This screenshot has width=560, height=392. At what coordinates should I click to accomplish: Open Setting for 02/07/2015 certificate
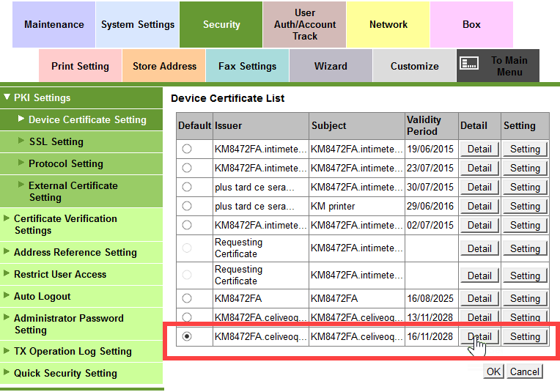525,225
